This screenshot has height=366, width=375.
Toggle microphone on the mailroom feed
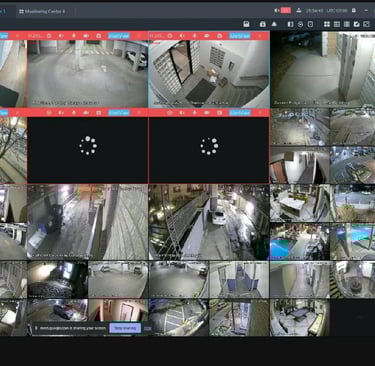(x=195, y=36)
